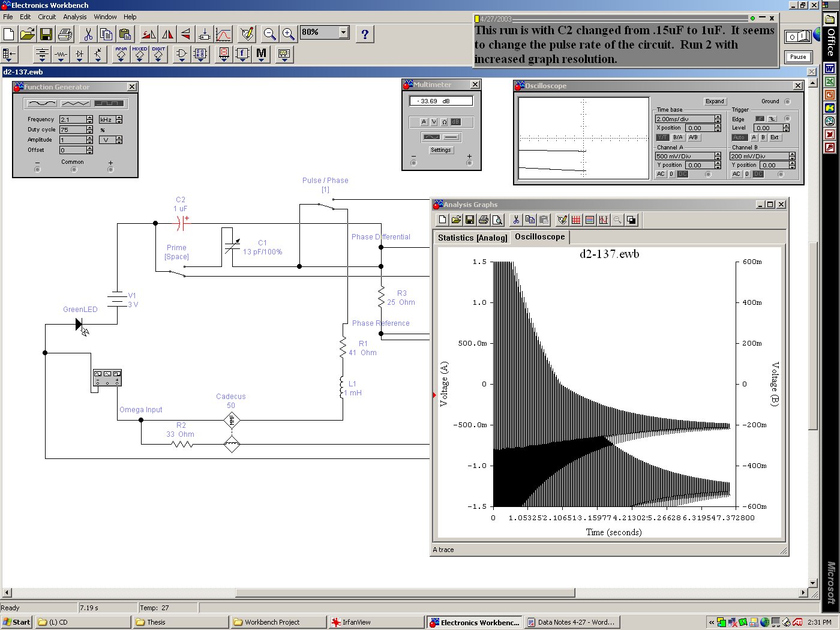Click Print preview icon in Analysis Graphs toolbar
Image resolution: width=840 pixels, height=630 pixels.
(497, 220)
